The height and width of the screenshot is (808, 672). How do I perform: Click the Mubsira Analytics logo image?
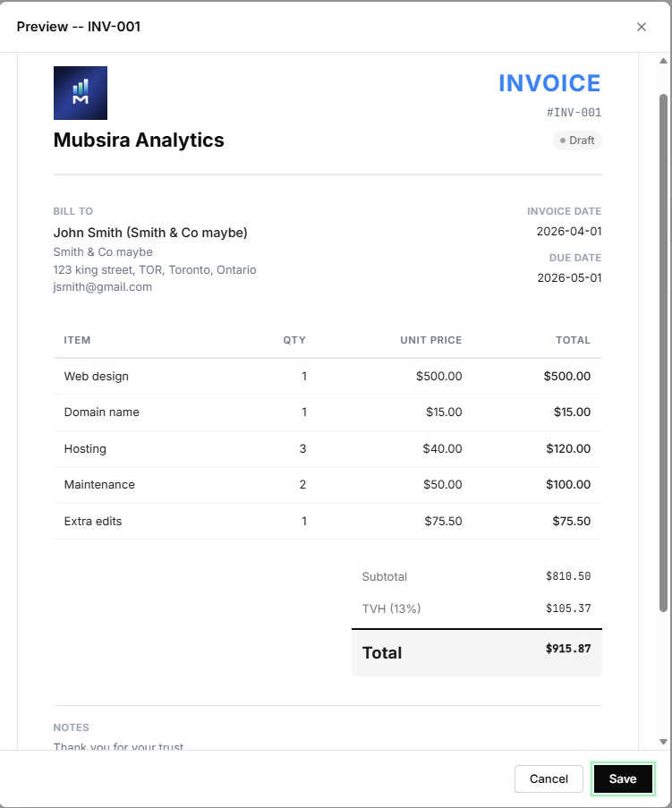tap(81, 93)
